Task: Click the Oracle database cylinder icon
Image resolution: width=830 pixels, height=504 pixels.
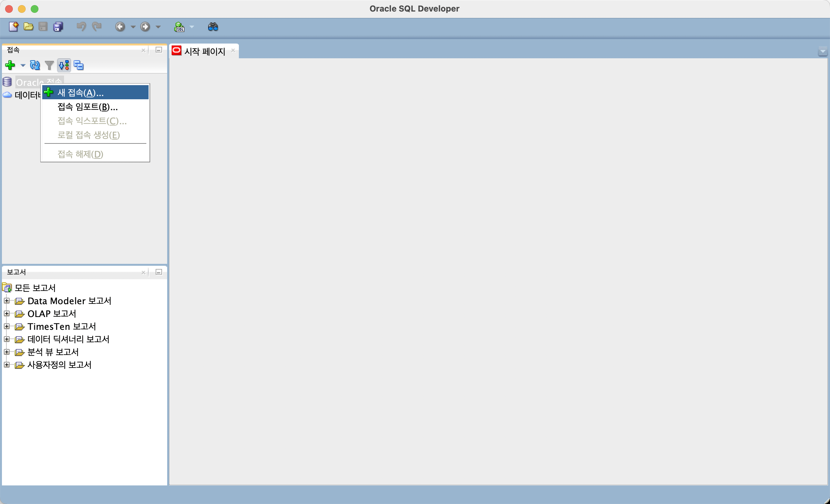Action: (7, 82)
